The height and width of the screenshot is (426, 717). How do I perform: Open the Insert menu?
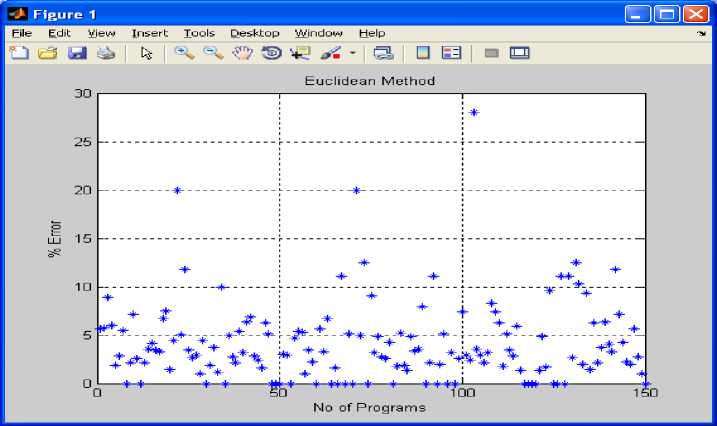click(150, 33)
